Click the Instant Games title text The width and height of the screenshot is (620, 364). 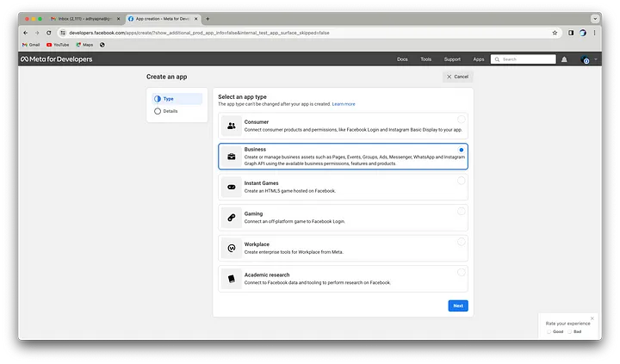point(261,183)
